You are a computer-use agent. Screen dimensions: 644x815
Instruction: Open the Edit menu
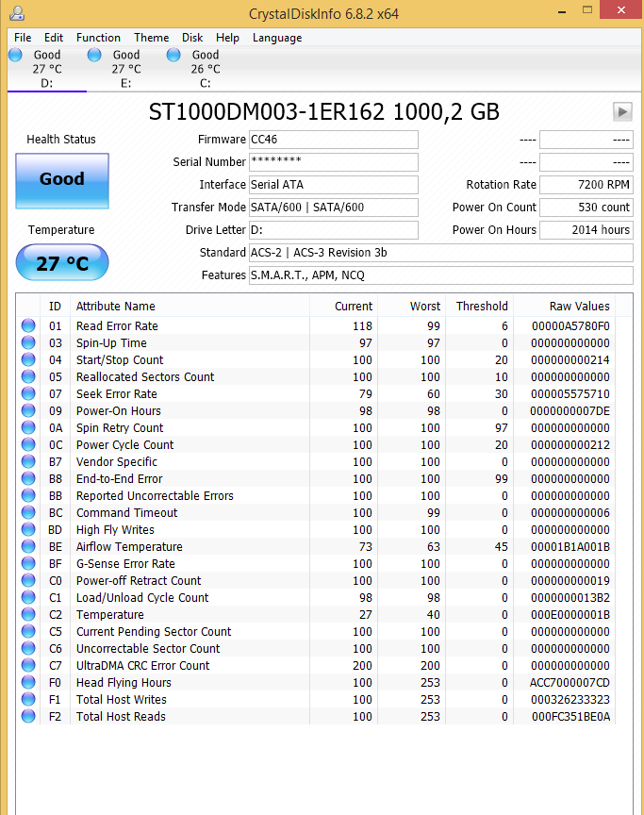tap(54, 38)
